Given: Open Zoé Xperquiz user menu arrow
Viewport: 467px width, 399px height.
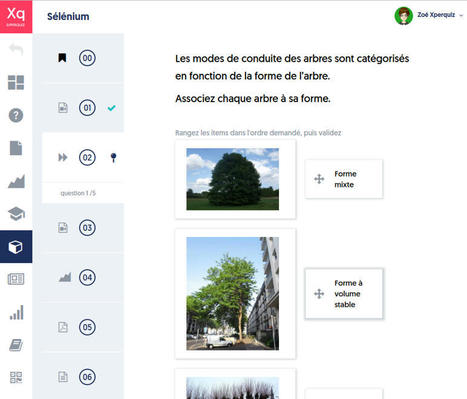Looking at the screenshot, I should 461,15.
